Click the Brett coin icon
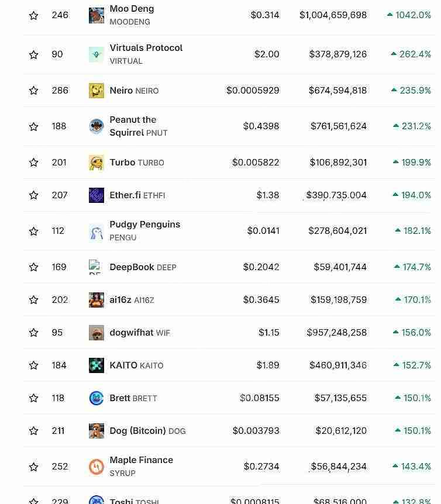441x504 pixels. click(97, 398)
